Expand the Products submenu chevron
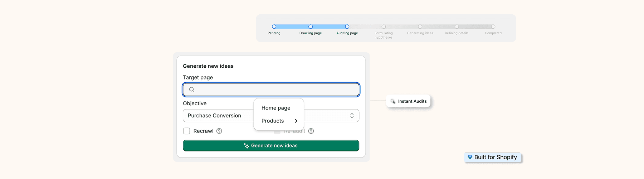Screen dimensions: 644x179 click(x=296, y=121)
